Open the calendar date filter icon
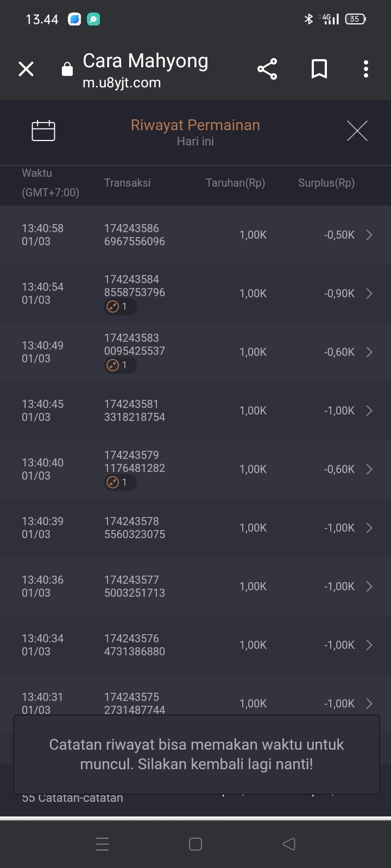The image size is (391, 868). pos(43,131)
